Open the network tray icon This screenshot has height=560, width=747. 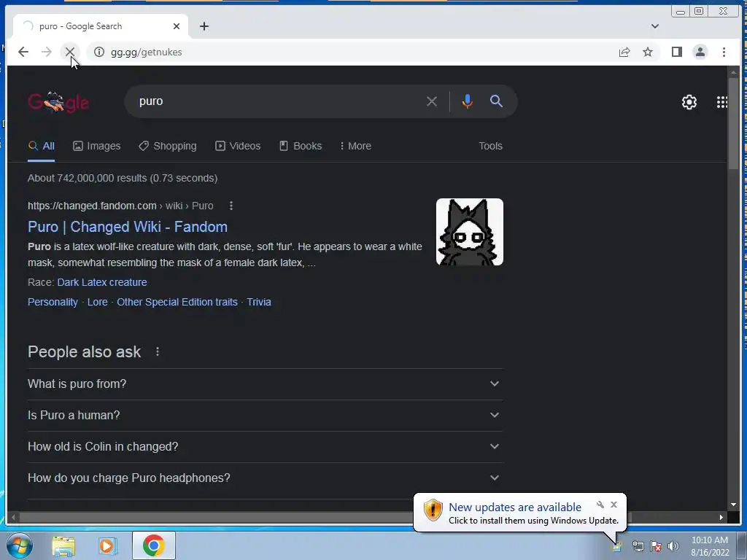coord(638,546)
